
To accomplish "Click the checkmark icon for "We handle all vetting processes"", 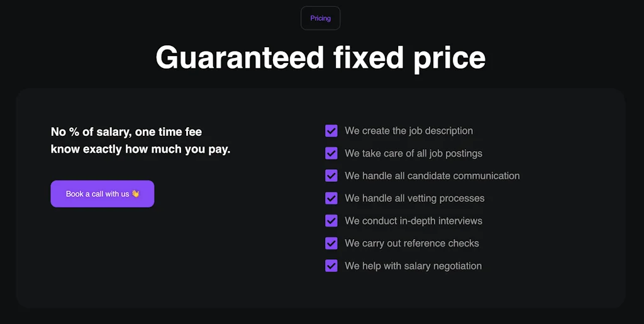I will (x=331, y=198).
